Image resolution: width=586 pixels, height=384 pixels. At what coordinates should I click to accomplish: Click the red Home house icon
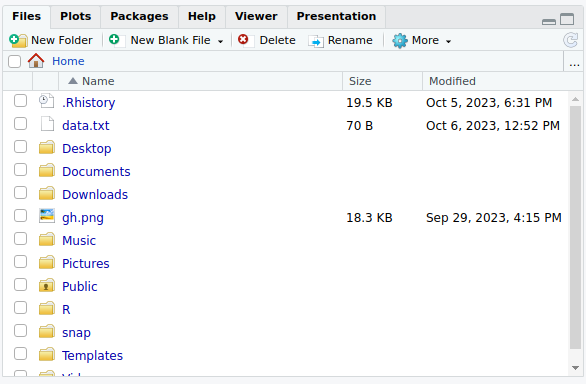(x=36, y=61)
